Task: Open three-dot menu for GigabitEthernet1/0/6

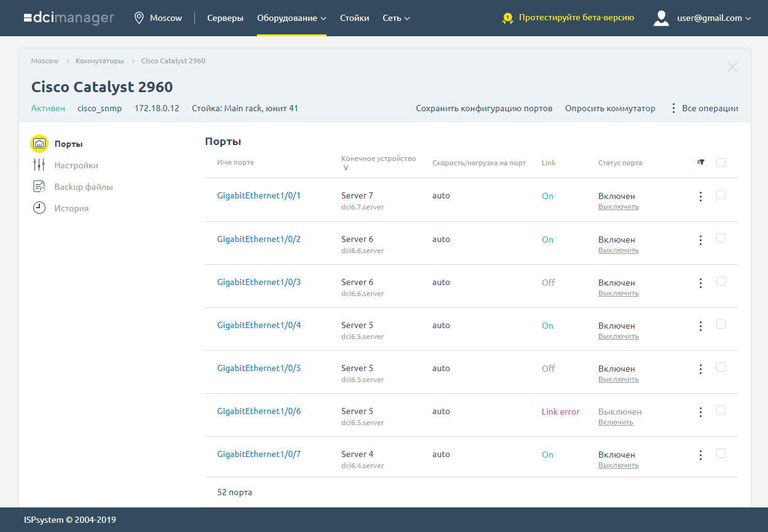Action: tap(700, 412)
